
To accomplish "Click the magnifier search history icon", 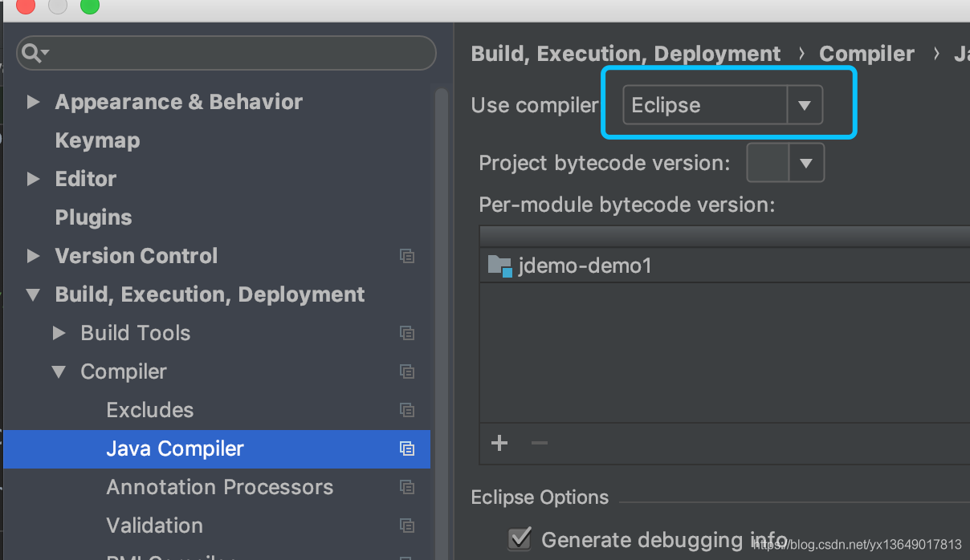I will pyautogui.click(x=35, y=54).
